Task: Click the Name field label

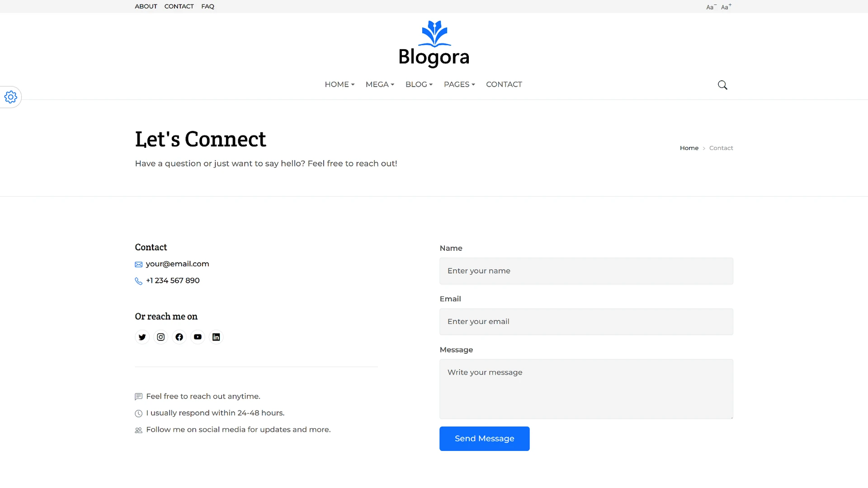Action: click(x=451, y=248)
